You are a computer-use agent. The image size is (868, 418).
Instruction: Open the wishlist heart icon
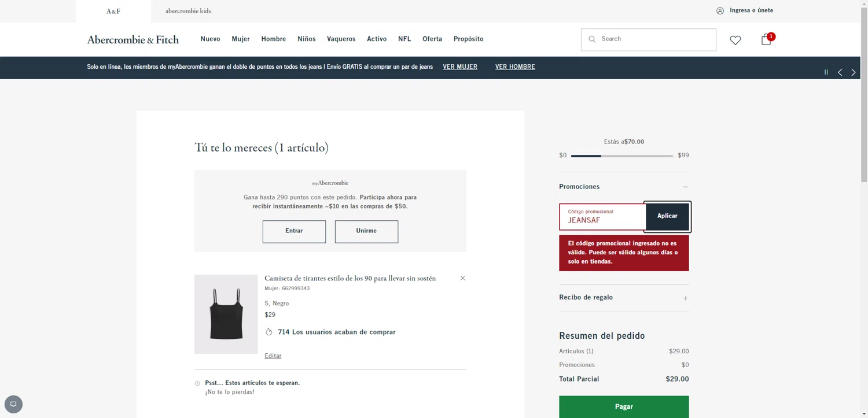coord(735,40)
